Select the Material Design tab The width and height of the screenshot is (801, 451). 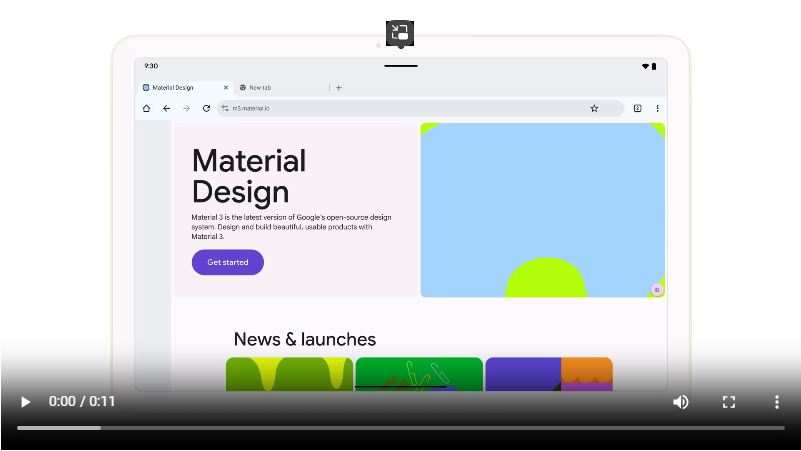click(x=180, y=88)
